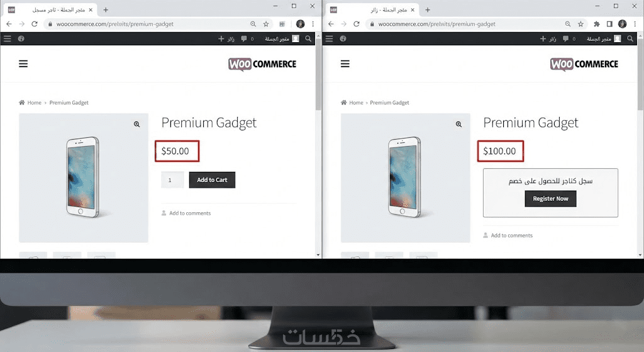Bookmark the page with the star in right browser

pos(580,24)
